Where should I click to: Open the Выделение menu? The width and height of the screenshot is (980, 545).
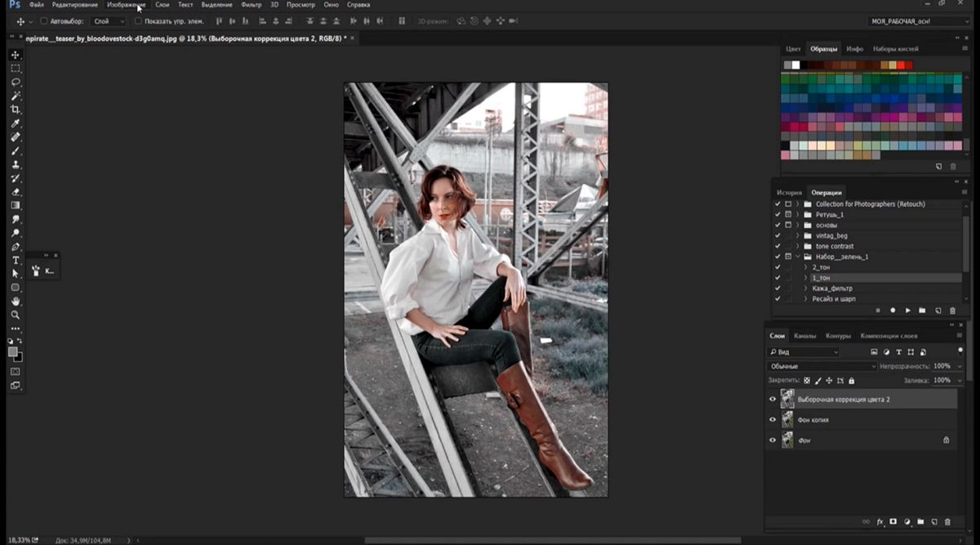point(216,5)
